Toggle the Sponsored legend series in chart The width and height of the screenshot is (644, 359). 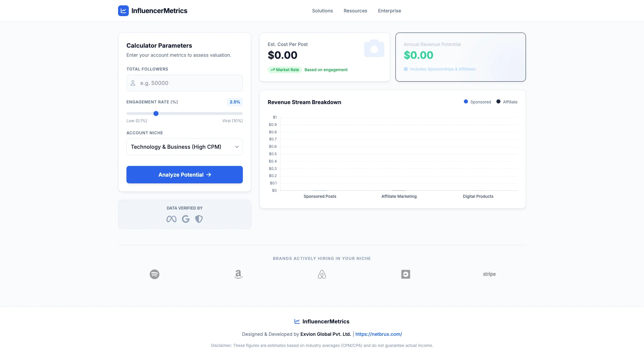(477, 102)
